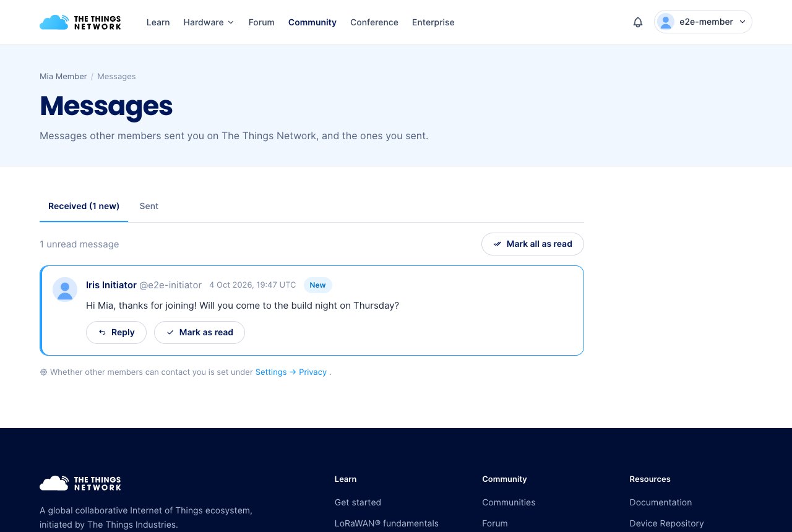Click Iris Initiator's avatar picture

[65, 290]
